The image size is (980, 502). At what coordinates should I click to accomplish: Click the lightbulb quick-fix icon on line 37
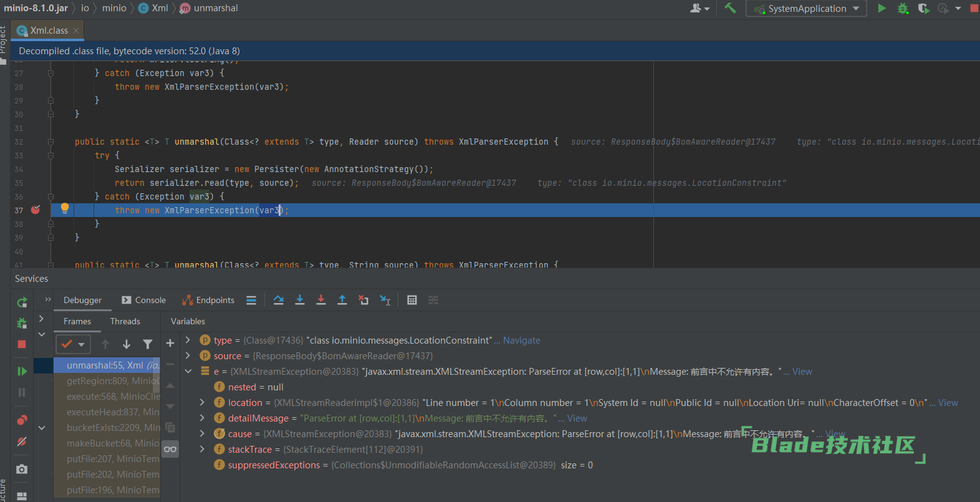click(64, 208)
